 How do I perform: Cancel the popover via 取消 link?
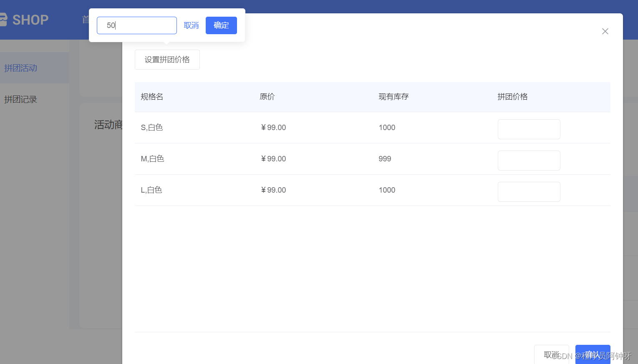[x=191, y=25]
